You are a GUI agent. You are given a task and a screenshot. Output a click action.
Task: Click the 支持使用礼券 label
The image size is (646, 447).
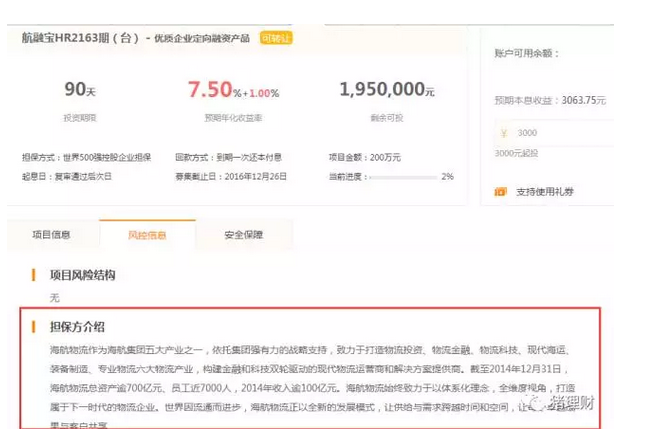545,192
